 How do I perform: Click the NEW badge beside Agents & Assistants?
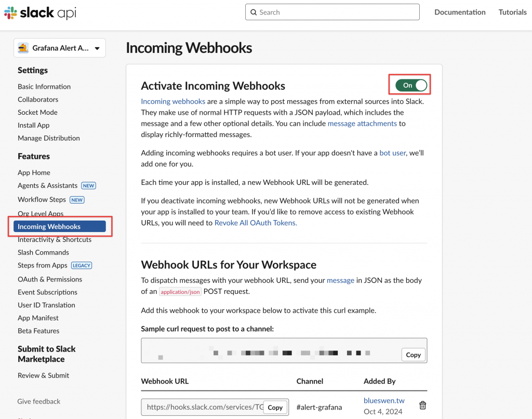[88, 186]
